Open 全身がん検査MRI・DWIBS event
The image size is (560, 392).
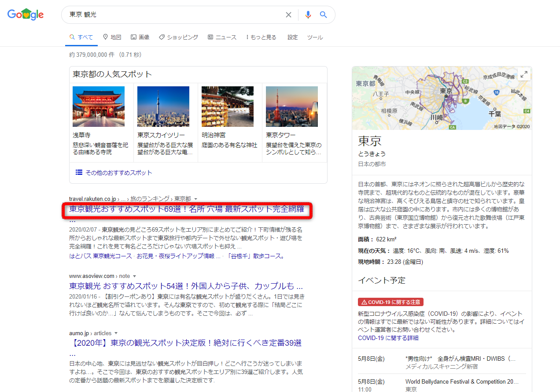coord(461,359)
